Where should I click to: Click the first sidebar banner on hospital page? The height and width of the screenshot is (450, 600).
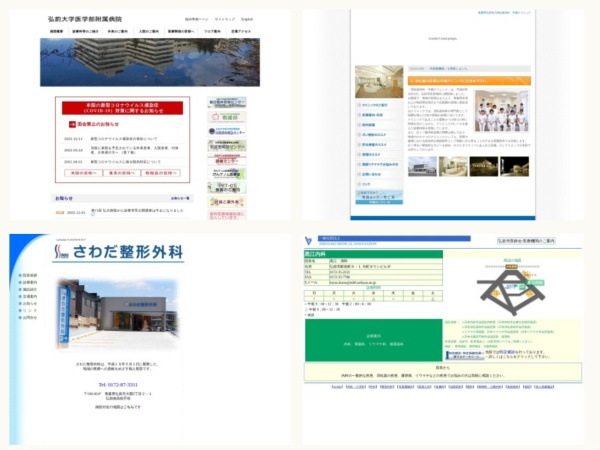[x=227, y=103]
